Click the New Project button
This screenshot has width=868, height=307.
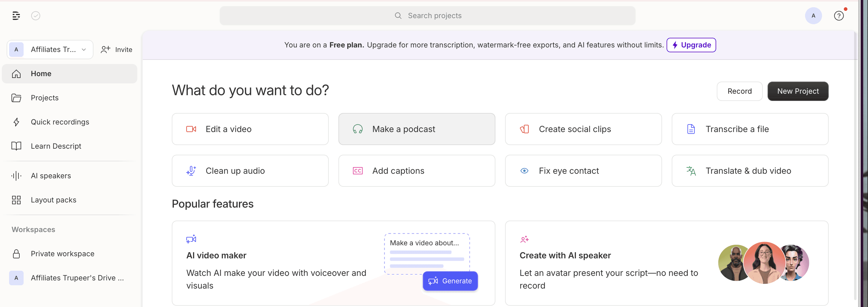coord(798,91)
